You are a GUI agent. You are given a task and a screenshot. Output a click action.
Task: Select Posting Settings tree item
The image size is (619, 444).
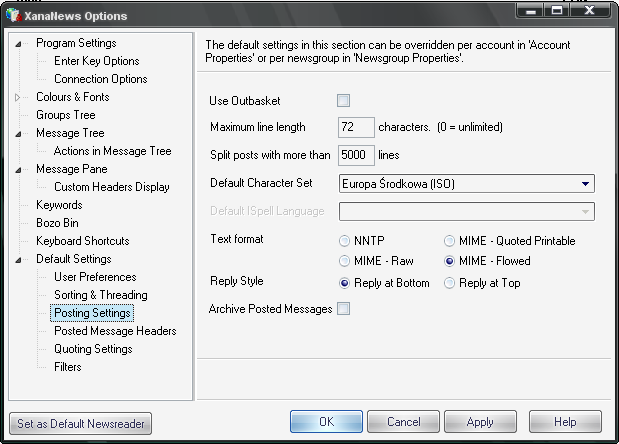point(92,313)
